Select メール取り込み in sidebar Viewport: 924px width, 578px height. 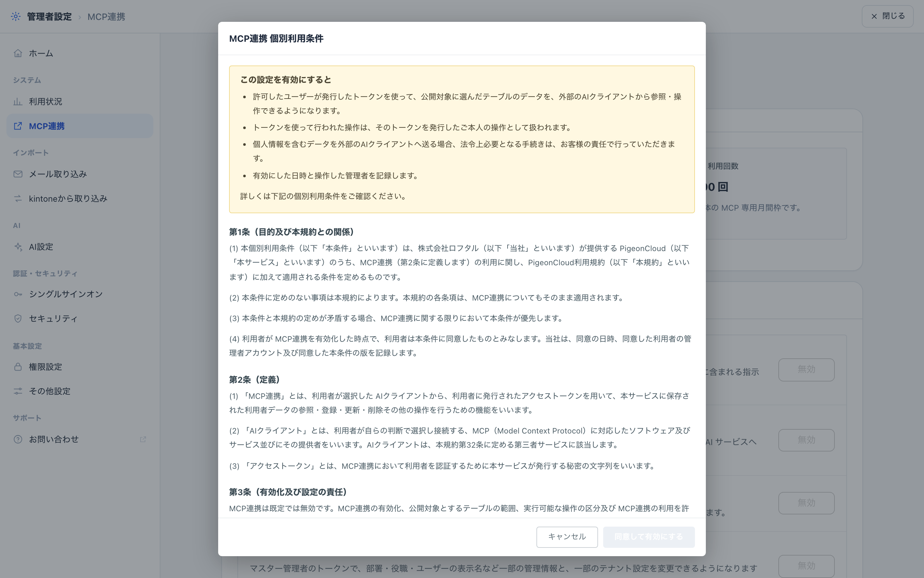pyautogui.click(x=80, y=174)
